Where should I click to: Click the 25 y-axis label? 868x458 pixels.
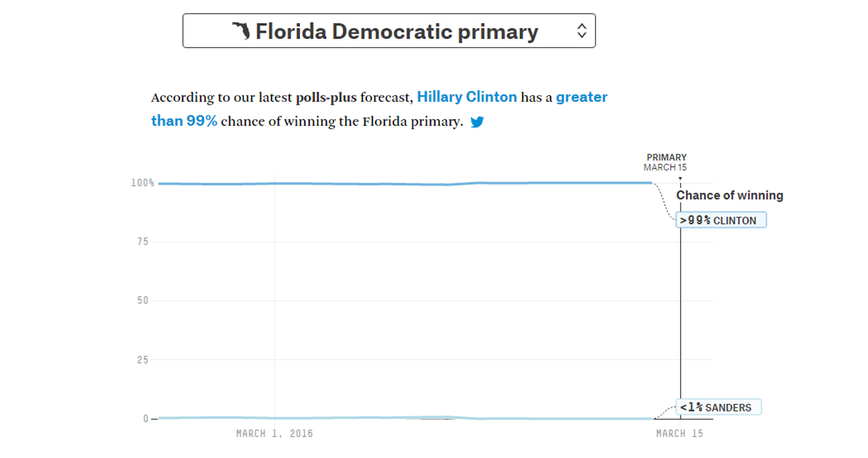(x=142, y=360)
